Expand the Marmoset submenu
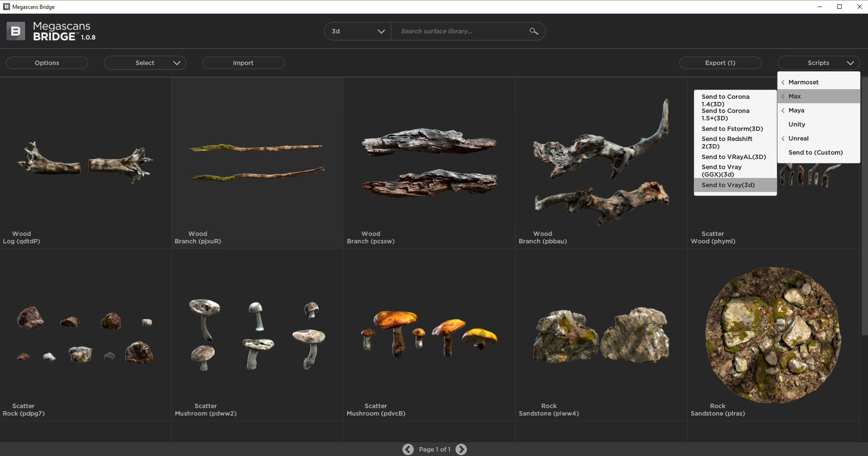 [x=819, y=82]
